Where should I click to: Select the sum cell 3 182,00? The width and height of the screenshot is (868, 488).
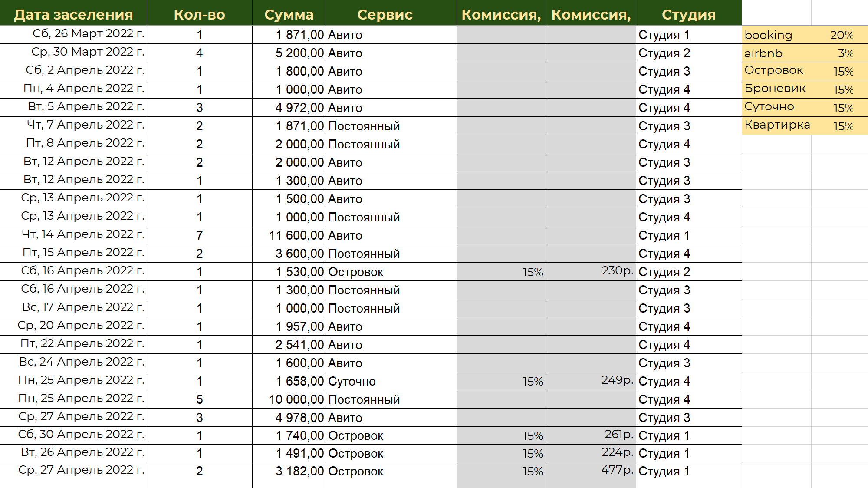(x=289, y=472)
